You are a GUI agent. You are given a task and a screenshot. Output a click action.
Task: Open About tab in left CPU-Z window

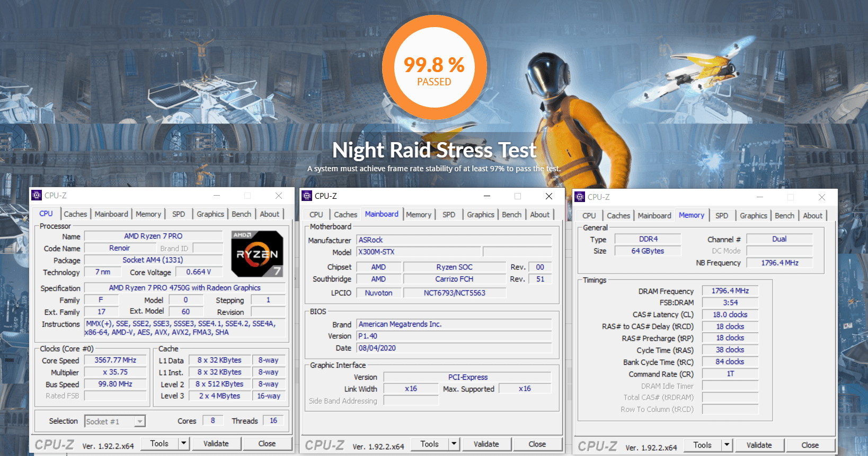270,214
